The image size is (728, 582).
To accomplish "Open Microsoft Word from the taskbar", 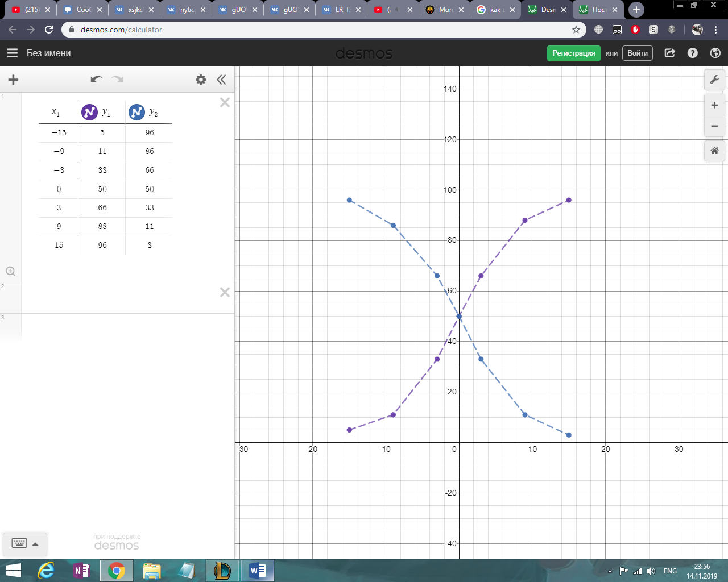I will [x=258, y=570].
